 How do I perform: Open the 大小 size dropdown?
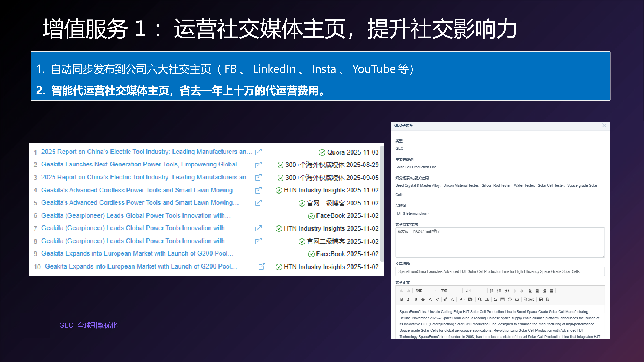(x=475, y=291)
